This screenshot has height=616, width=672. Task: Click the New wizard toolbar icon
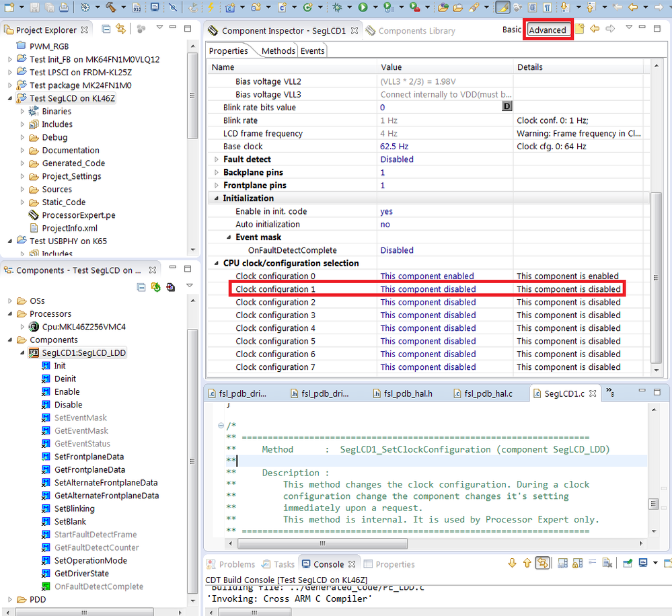click(x=9, y=7)
